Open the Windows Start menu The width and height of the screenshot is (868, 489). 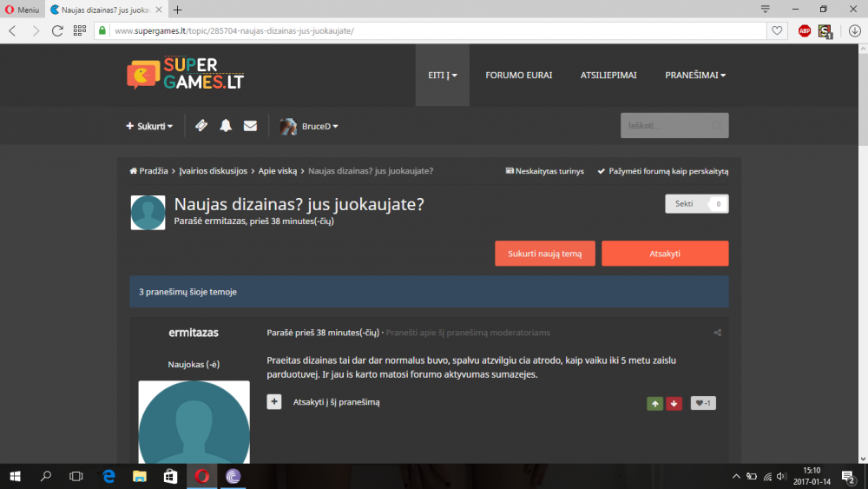click(15, 476)
